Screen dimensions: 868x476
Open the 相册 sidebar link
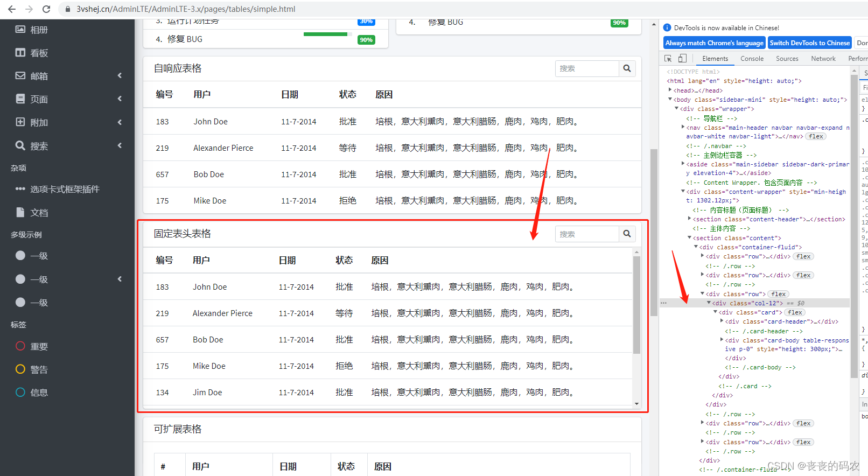tap(67, 30)
